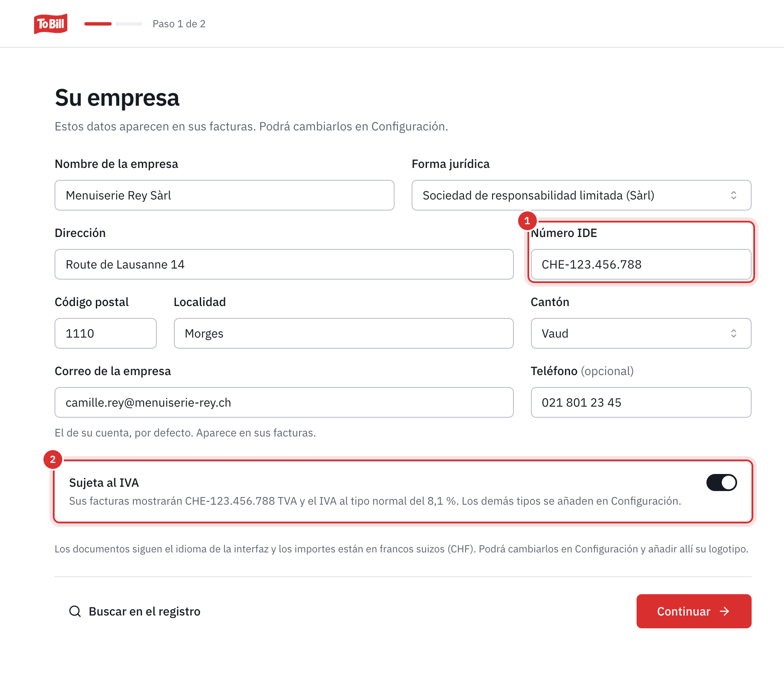Click Buscar en el registro
The image size is (784, 682).
coord(135,611)
